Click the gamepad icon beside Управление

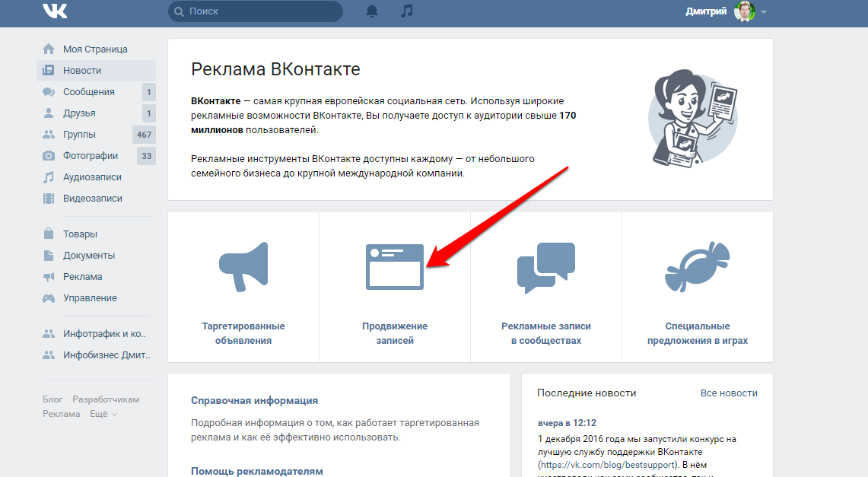(x=49, y=298)
